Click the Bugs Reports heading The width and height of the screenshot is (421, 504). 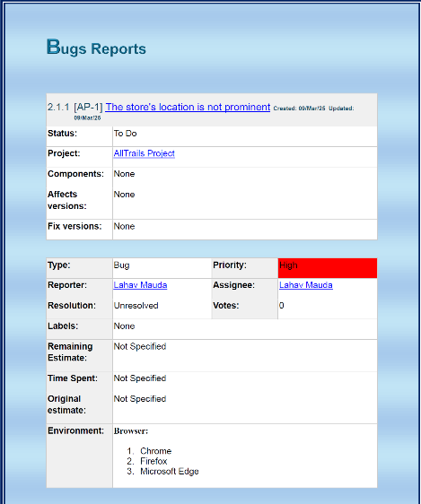click(x=96, y=48)
